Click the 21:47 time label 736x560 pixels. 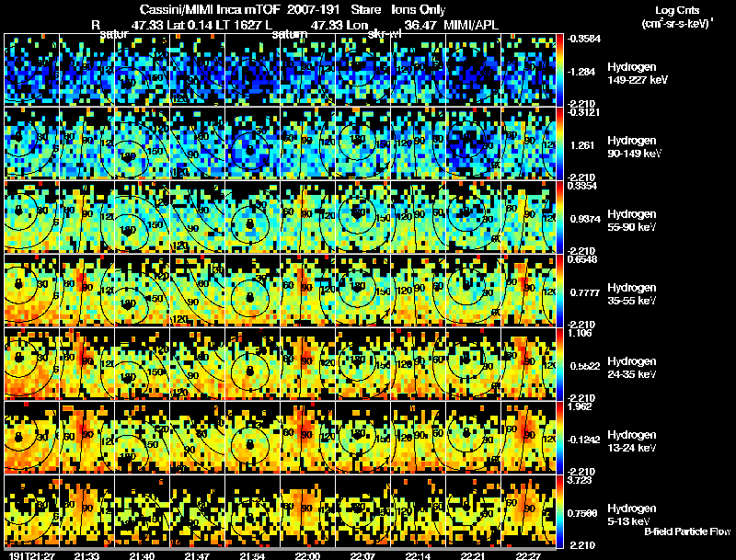click(x=197, y=555)
